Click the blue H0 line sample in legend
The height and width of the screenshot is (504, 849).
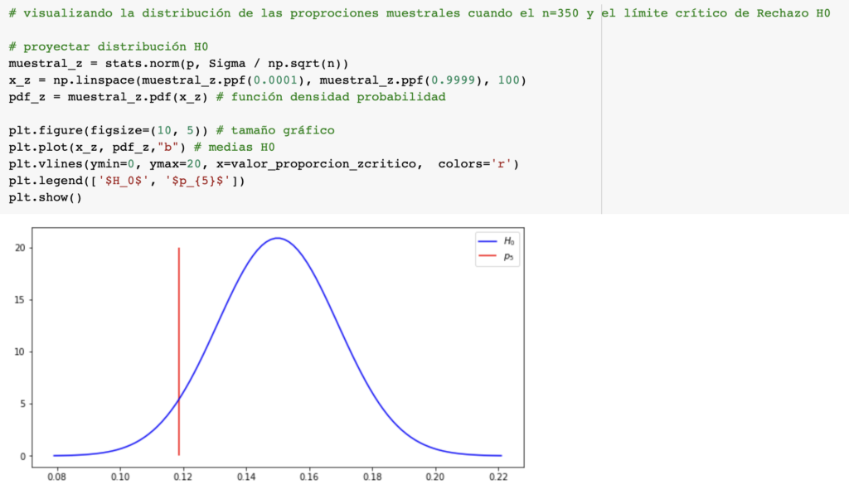tap(486, 241)
